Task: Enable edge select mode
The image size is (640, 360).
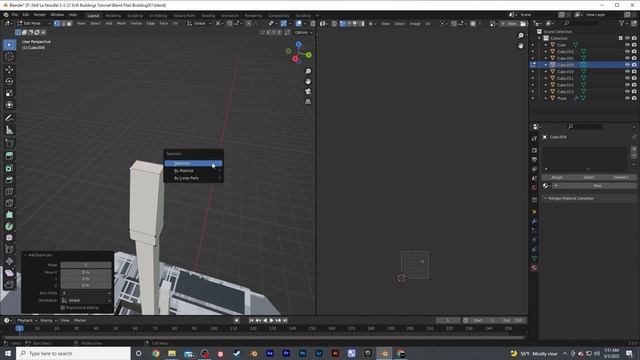Action: point(63,24)
